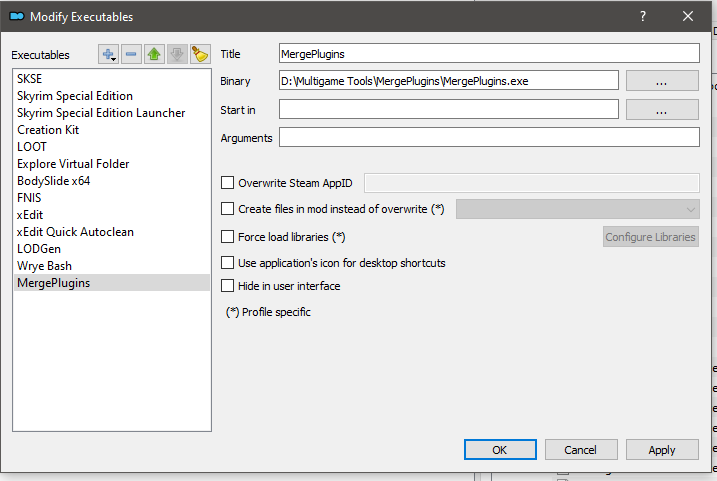Select FNIS executable entry
The image size is (717, 481).
coord(112,198)
